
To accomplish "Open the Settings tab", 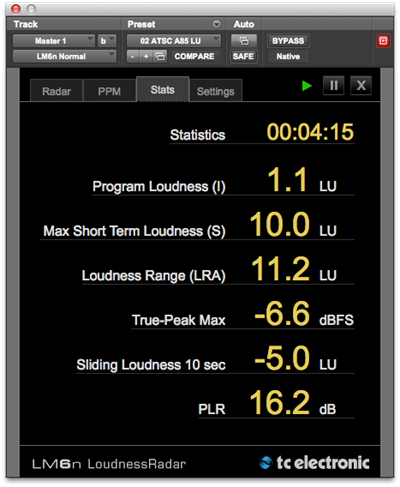I will pyautogui.click(x=216, y=91).
